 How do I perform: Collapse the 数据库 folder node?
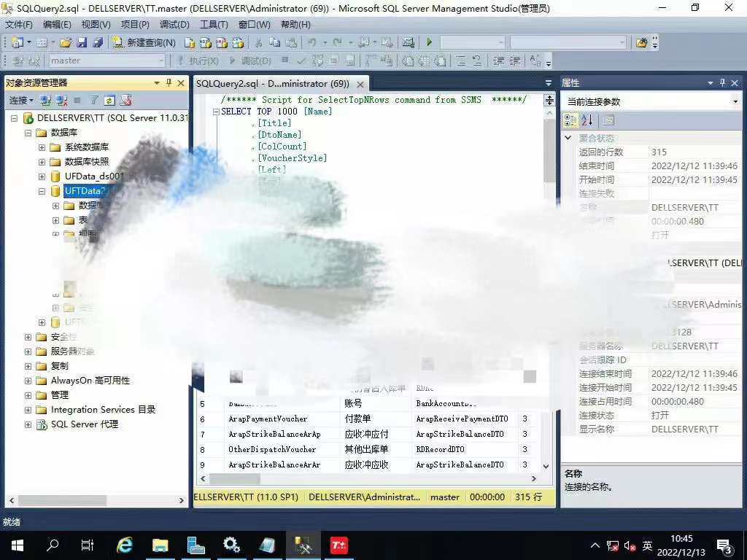point(28,133)
